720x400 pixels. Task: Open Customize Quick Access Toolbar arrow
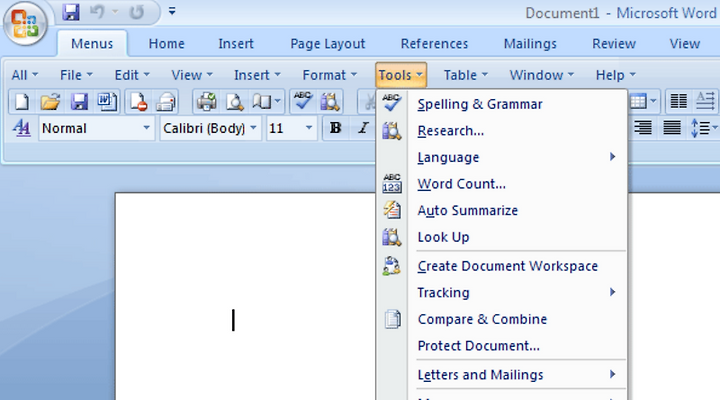click(x=172, y=11)
